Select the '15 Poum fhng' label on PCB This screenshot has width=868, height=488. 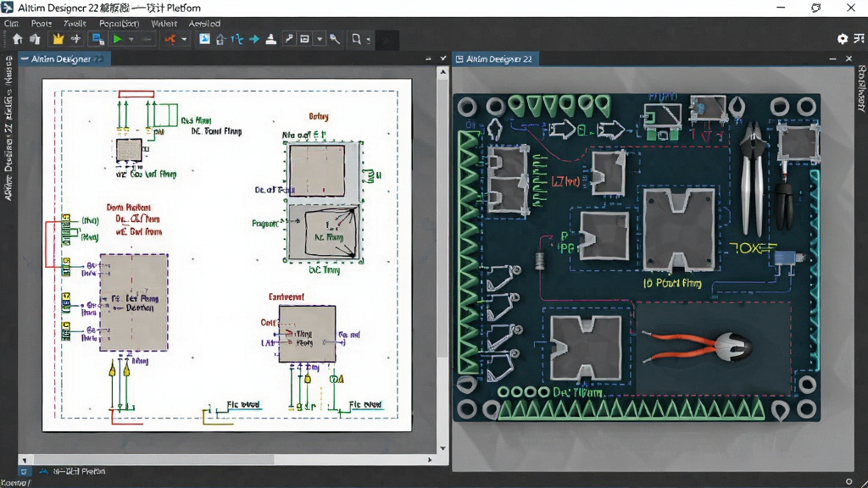(672, 283)
